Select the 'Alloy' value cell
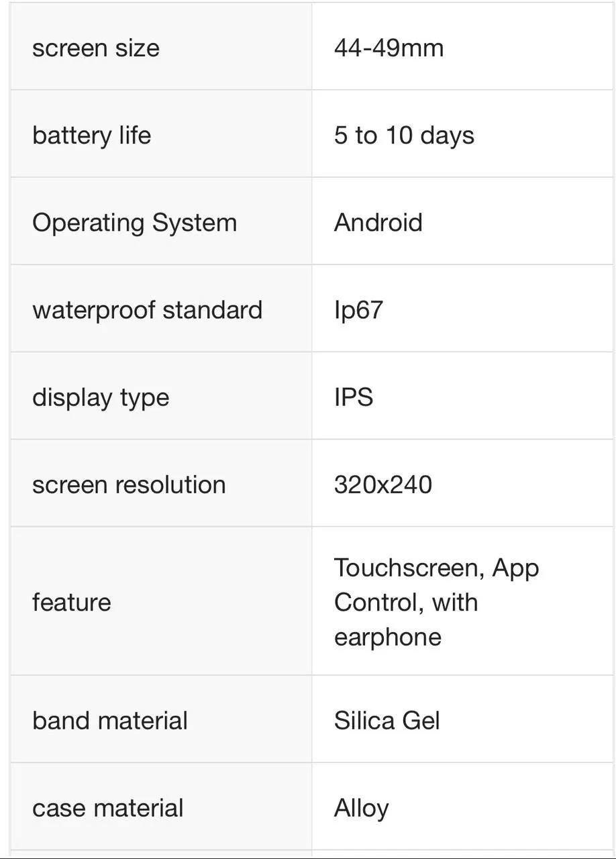616x859 pixels. click(x=462, y=807)
